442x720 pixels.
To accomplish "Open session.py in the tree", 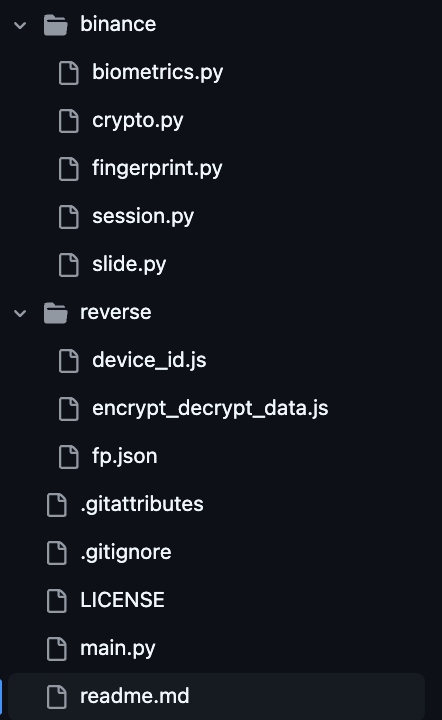I will (143, 216).
